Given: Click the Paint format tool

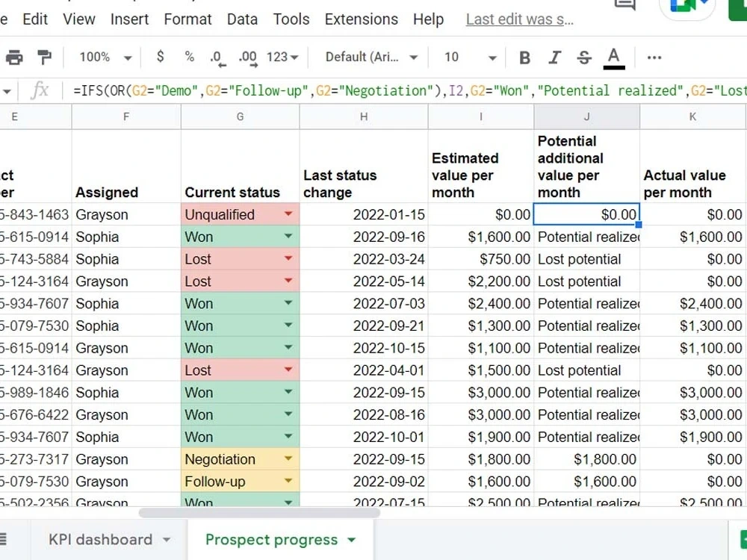Looking at the screenshot, I should pos(44,57).
